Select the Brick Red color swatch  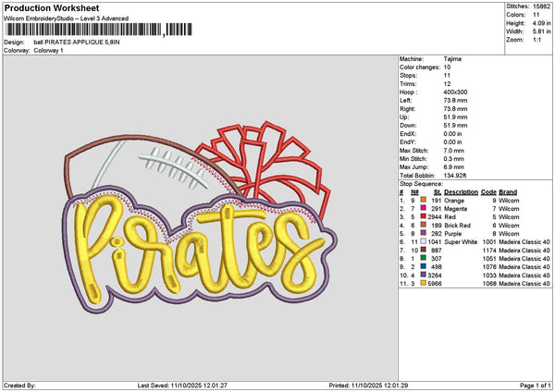423,225
